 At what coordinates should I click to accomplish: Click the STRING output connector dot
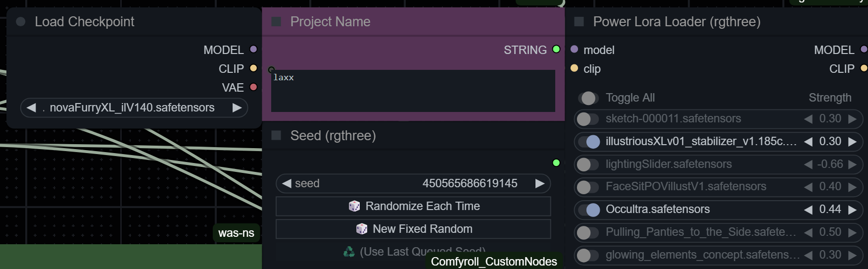point(556,50)
